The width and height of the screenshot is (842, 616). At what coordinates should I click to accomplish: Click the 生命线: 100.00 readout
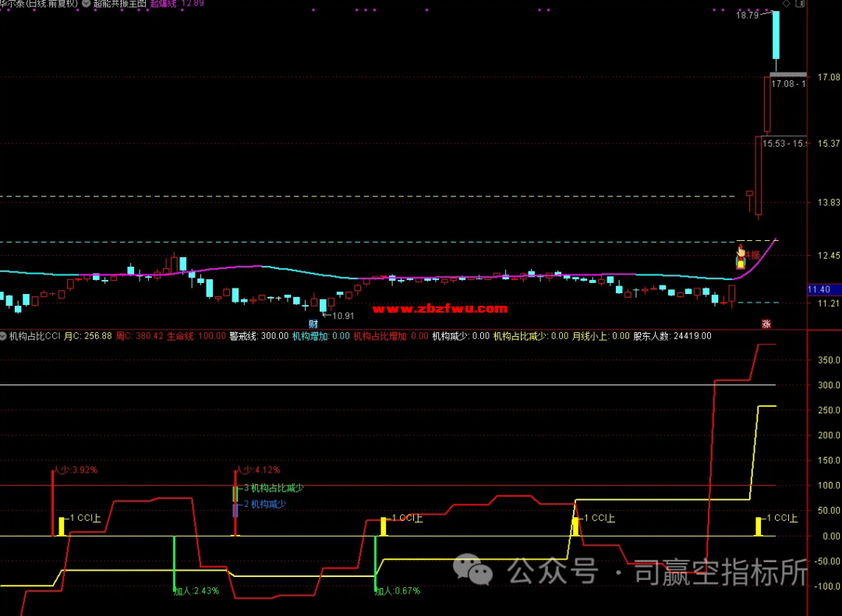pos(196,336)
